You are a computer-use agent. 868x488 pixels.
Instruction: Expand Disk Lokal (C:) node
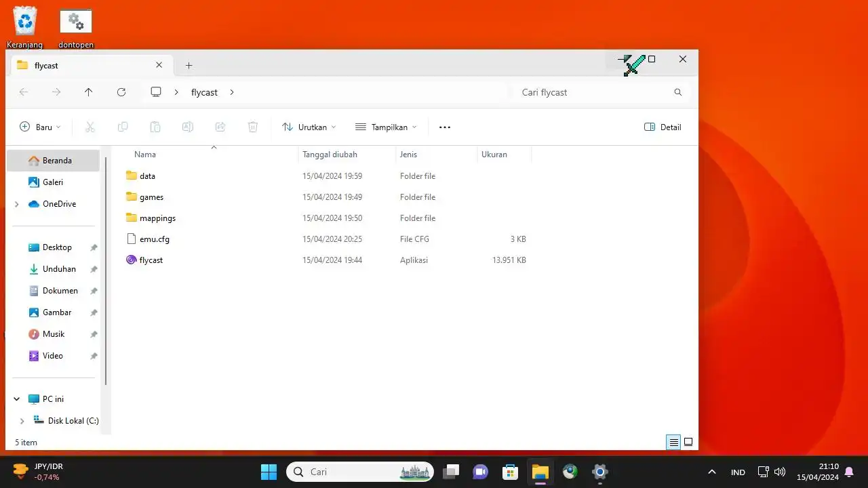coord(22,421)
